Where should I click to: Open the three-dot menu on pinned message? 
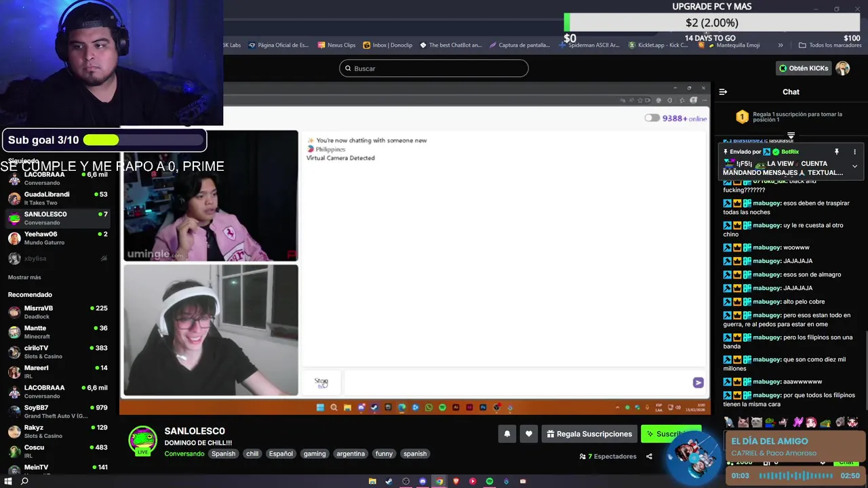[854, 152]
